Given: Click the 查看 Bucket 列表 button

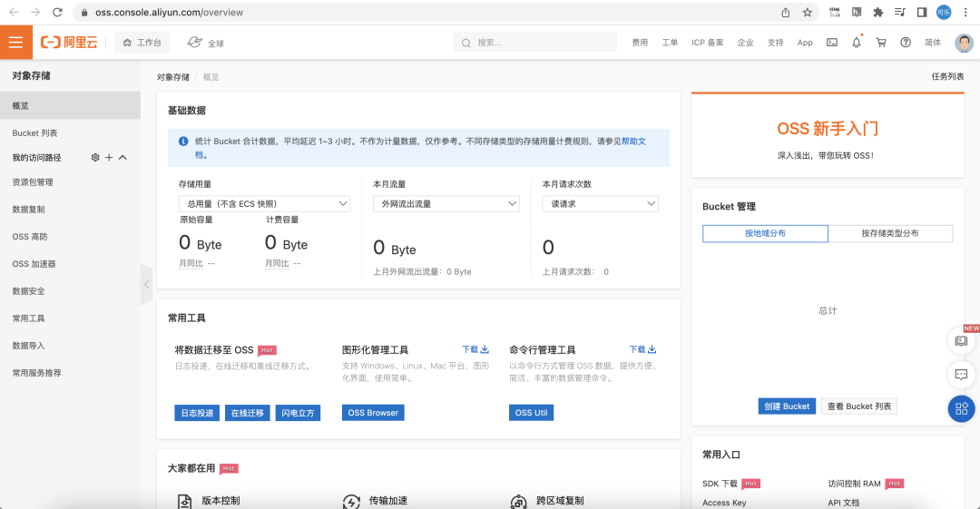Looking at the screenshot, I should (x=858, y=406).
